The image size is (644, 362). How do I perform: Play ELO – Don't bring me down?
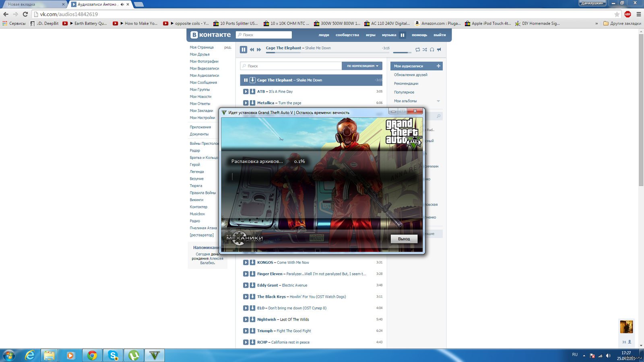246,308
